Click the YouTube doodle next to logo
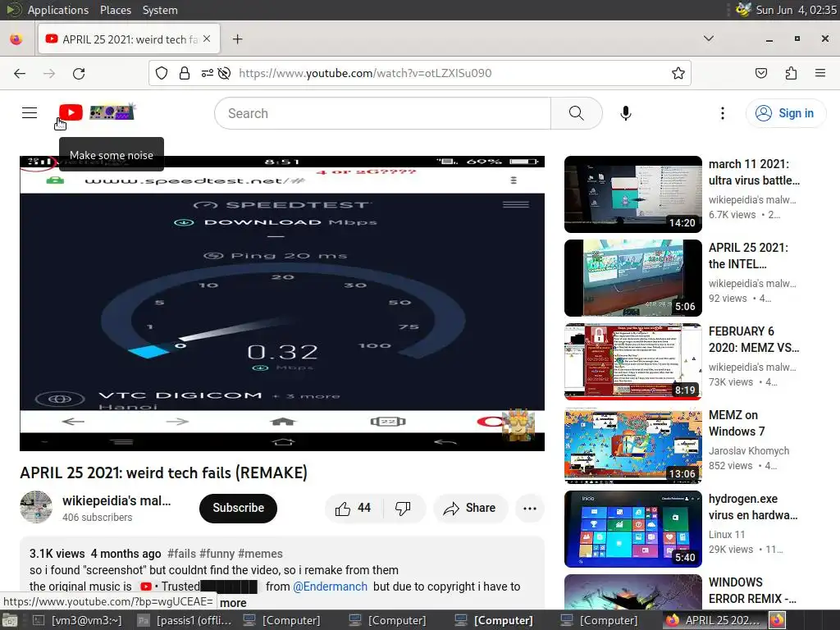The image size is (840, 630). [x=112, y=112]
